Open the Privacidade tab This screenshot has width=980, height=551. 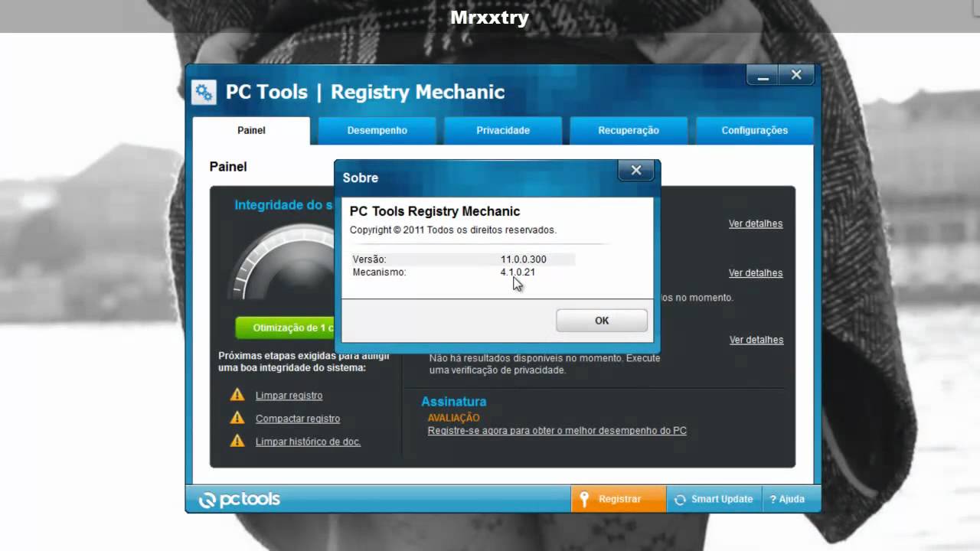(x=503, y=130)
